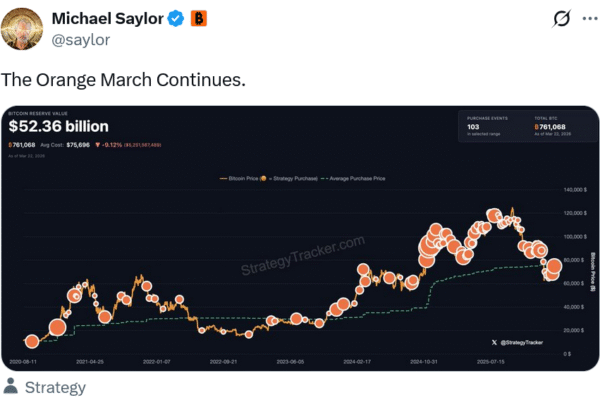600x400 pixels.
Task: Open the three-dot more options menu
Action: (586, 19)
